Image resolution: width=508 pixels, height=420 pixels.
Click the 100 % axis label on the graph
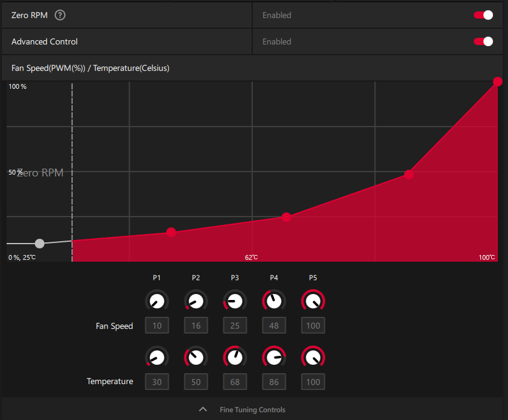[x=17, y=86]
